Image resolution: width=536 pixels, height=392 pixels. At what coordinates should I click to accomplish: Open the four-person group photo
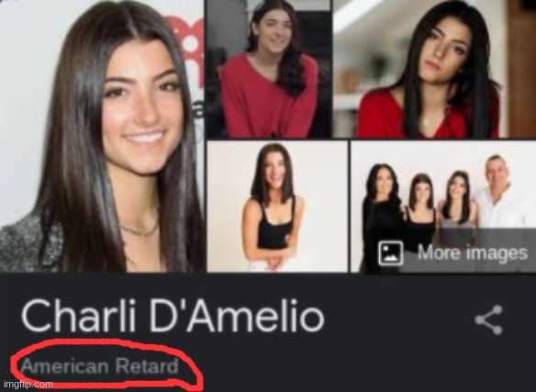point(443,207)
